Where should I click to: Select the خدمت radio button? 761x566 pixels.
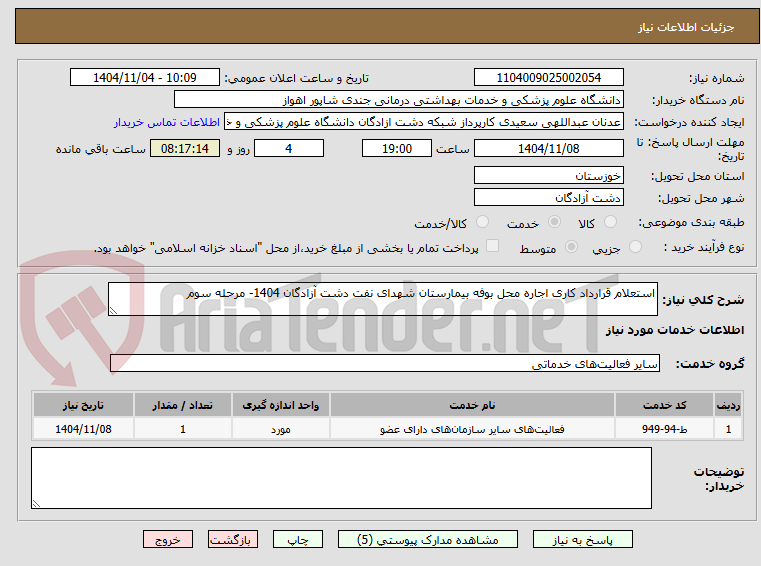pyautogui.click(x=554, y=222)
